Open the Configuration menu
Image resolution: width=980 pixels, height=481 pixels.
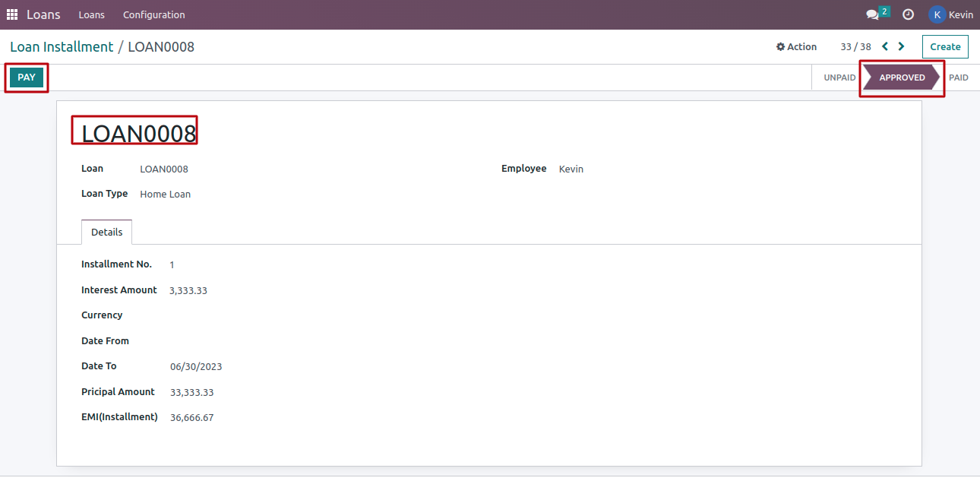coord(153,14)
